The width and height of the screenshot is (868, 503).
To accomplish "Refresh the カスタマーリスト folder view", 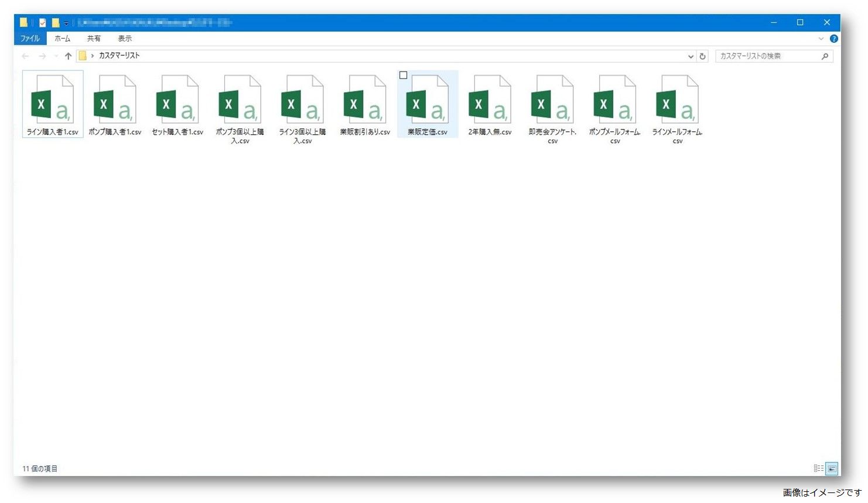I will pyautogui.click(x=703, y=56).
